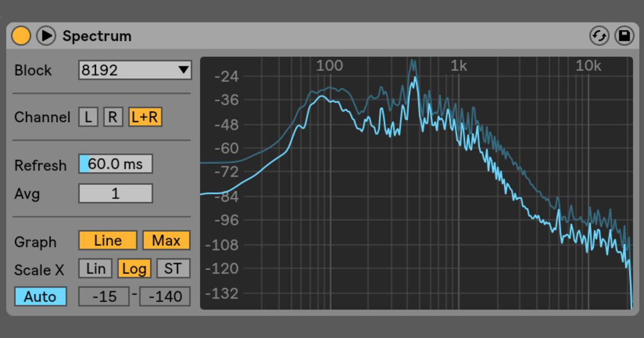Toggle the Auto range button
The height and width of the screenshot is (338, 644).
(x=40, y=297)
